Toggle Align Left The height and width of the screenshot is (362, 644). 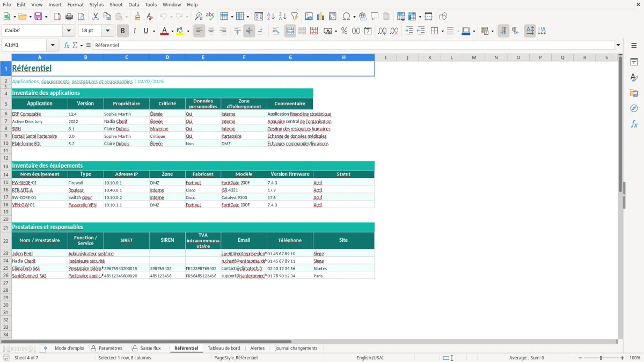(199, 31)
